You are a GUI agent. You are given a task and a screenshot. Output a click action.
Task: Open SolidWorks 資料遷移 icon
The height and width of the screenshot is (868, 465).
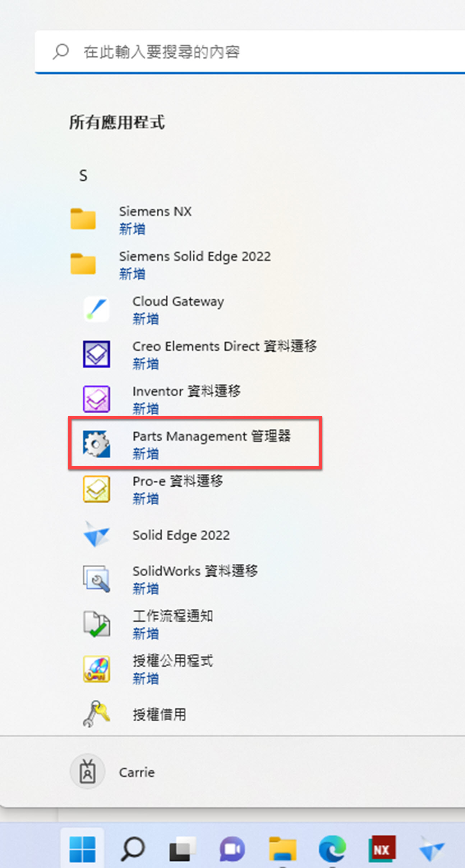click(x=96, y=579)
